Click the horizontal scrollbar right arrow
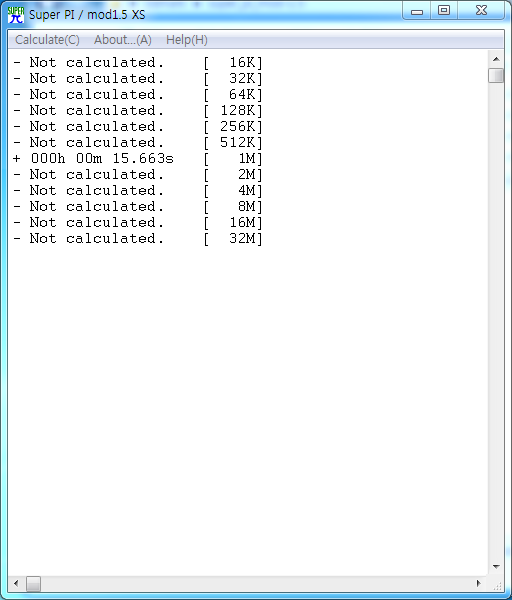The width and height of the screenshot is (512, 600). [479, 584]
